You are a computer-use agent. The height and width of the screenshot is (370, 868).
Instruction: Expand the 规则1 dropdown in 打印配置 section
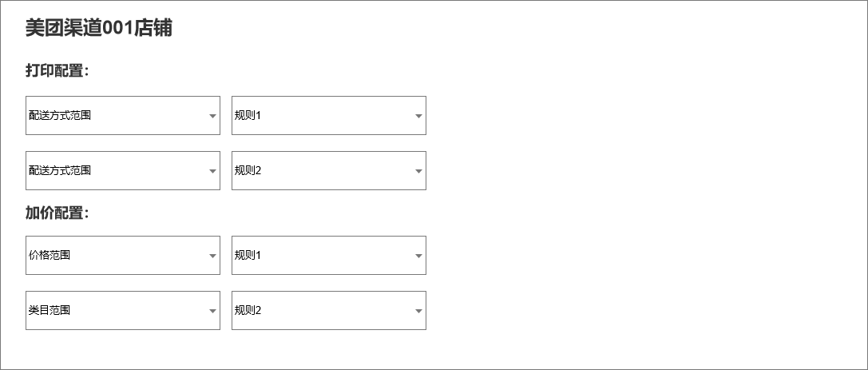(x=328, y=116)
